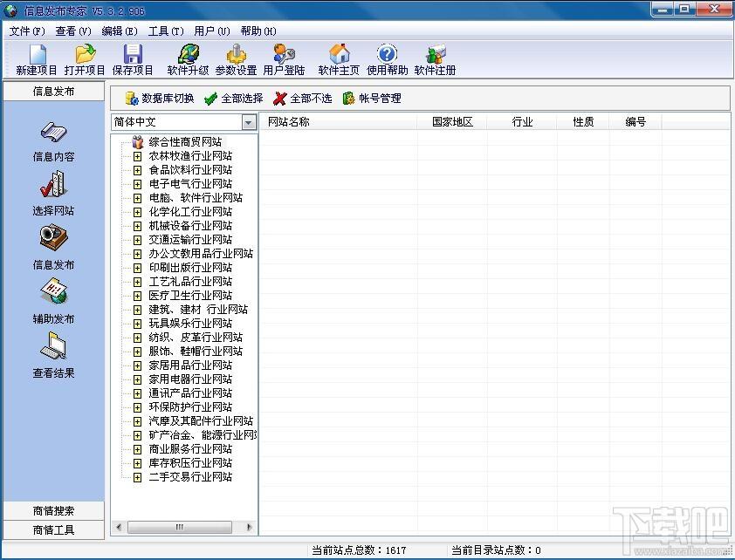Open the 编辑(E) menu
735x560 pixels.
pyautogui.click(x=120, y=31)
